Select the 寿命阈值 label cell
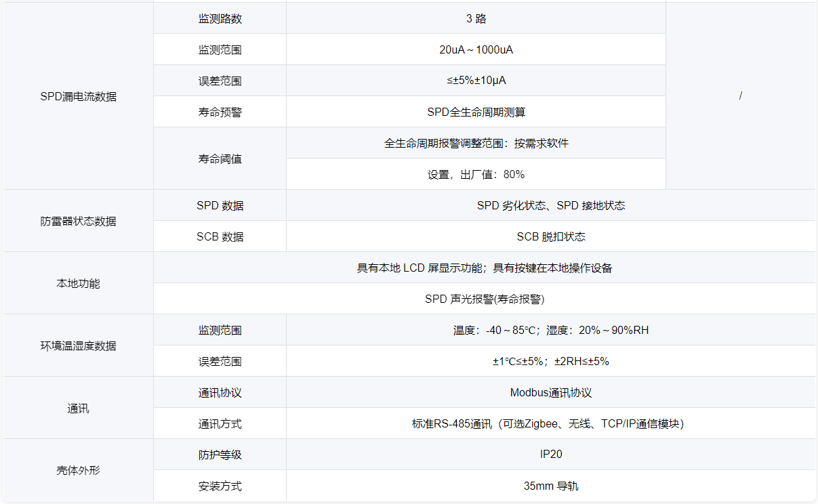Viewport: 818px width, 504px height. coord(220,159)
